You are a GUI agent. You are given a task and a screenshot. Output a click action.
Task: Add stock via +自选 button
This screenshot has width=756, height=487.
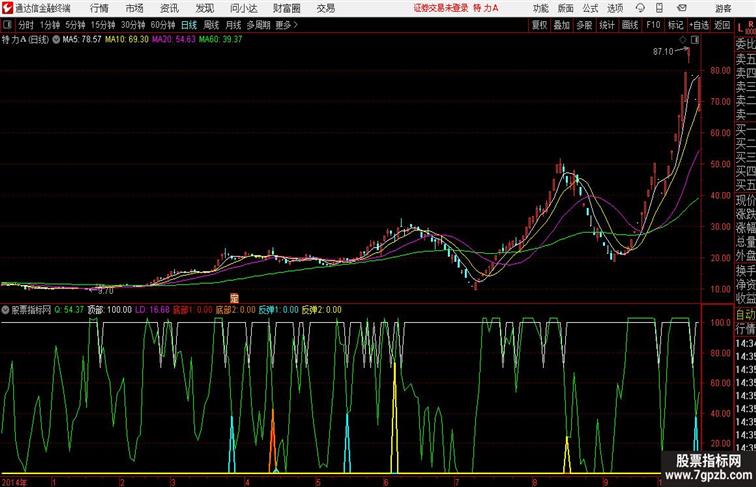(699, 25)
